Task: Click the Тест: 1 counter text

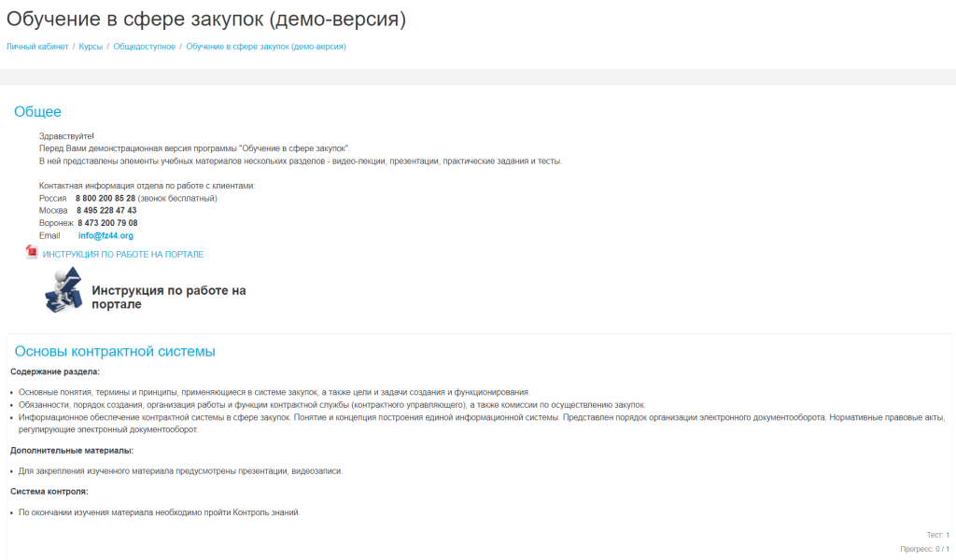Action: click(937, 535)
